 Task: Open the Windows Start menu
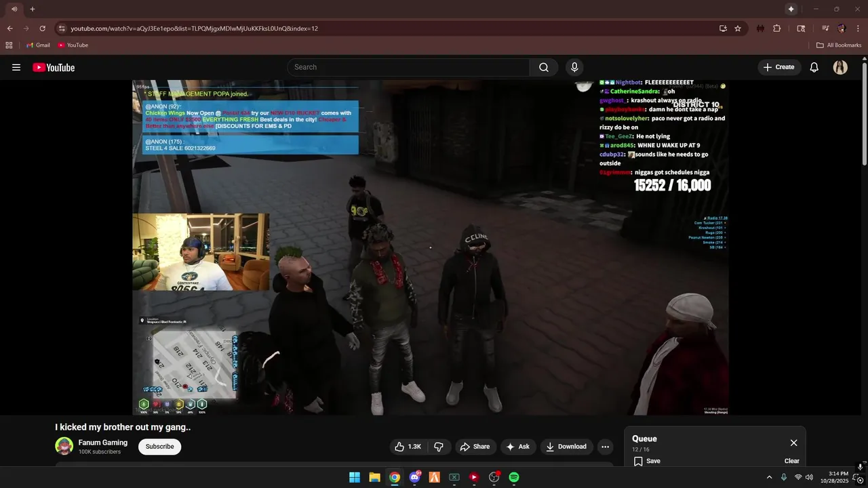[355, 477]
